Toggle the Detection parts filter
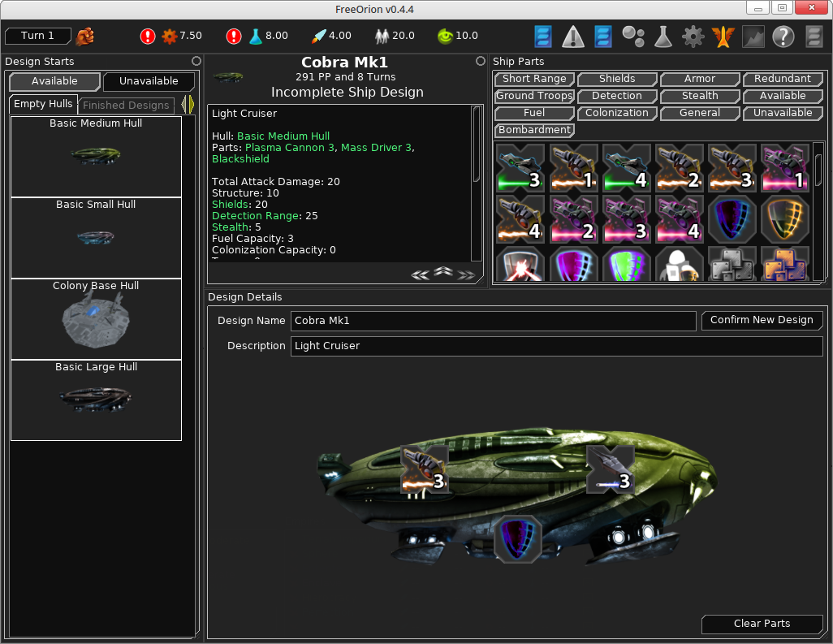 pos(617,96)
